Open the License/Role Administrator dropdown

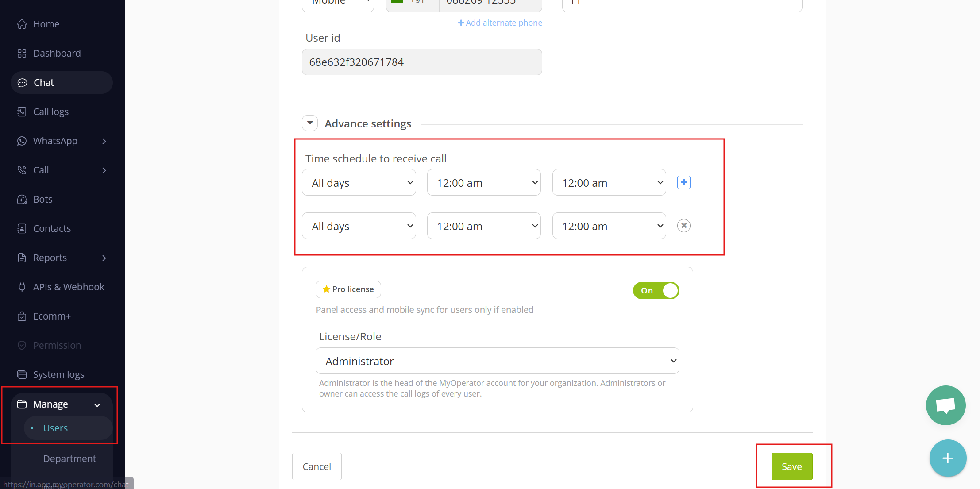pyautogui.click(x=497, y=361)
